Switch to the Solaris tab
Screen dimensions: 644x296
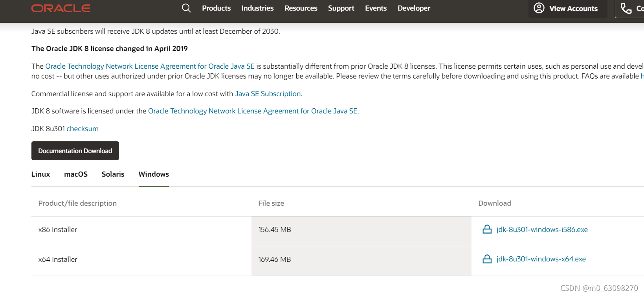point(113,174)
